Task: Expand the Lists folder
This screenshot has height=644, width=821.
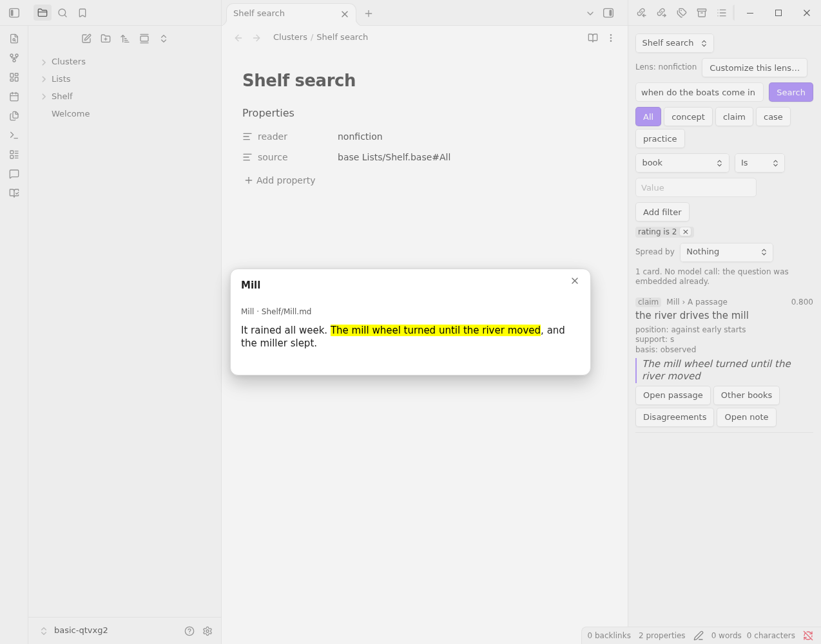Action: 44,79
